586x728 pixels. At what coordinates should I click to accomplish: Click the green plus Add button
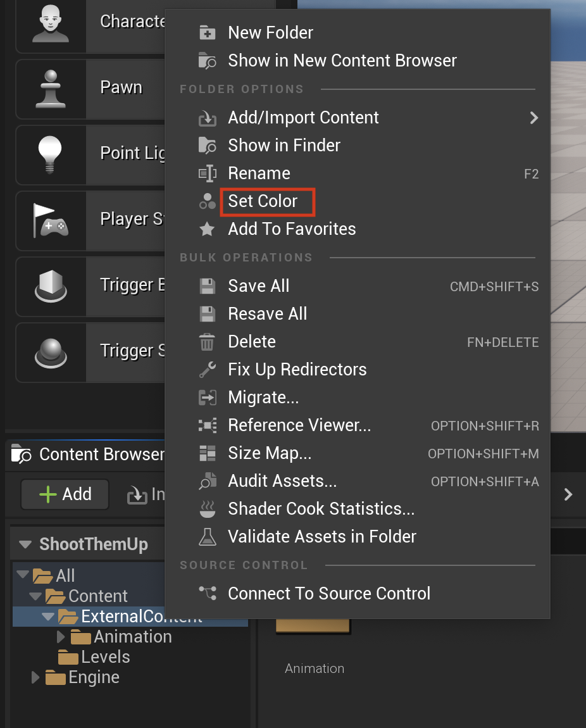[x=65, y=494]
